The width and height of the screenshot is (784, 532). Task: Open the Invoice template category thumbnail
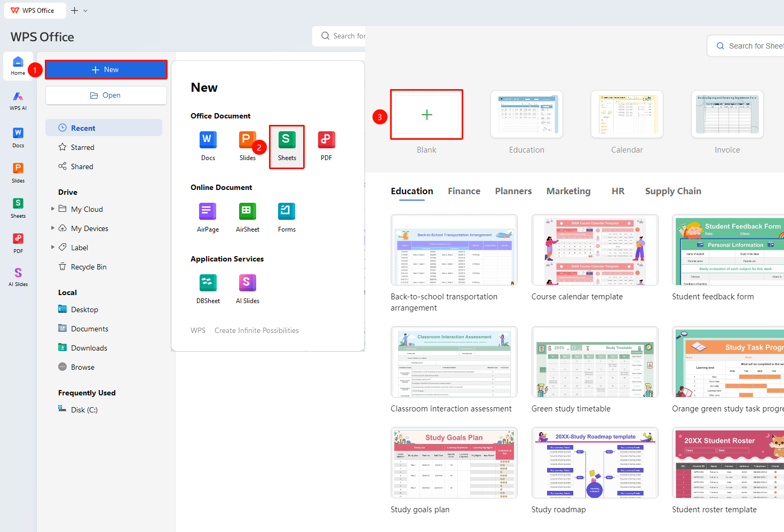pyautogui.click(x=727, y=114)
